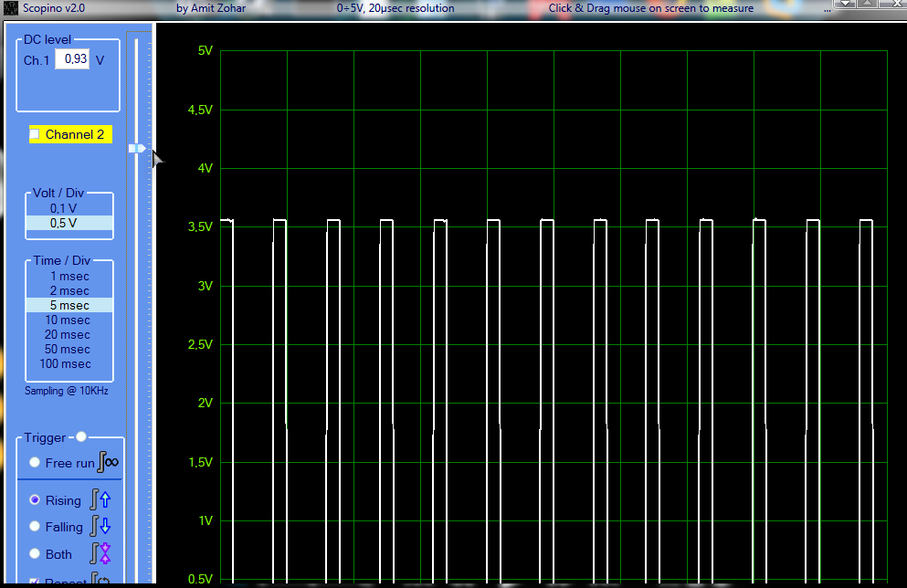Choose the Both edges trigger radio button
Screen dimensions: 907x588
click(35, 553)
